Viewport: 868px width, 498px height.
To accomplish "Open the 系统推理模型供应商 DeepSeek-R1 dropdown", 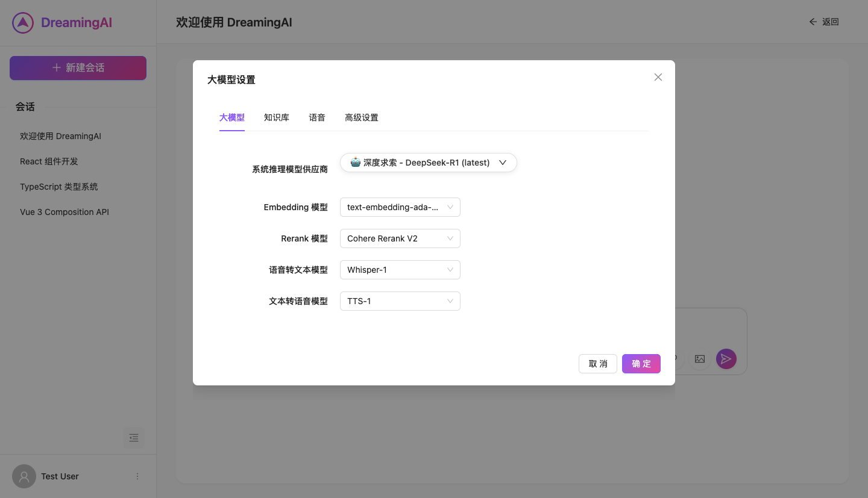I will click(x=428, y=162).
